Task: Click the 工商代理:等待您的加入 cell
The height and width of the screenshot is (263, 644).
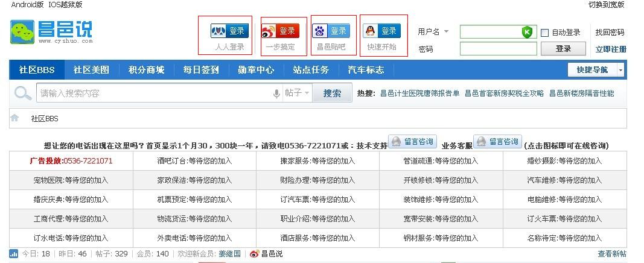Action: [x=71, y=219]
